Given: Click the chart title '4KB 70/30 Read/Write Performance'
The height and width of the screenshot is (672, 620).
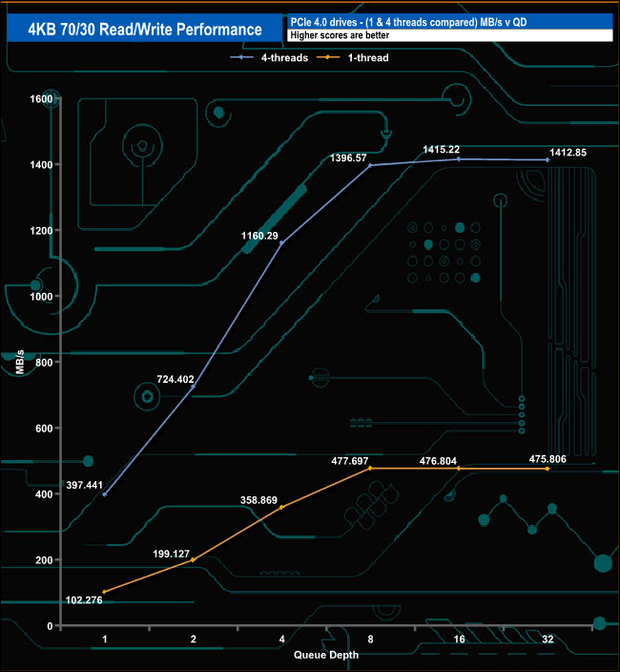Looking at the screenshot, I should tap(145, 30).
